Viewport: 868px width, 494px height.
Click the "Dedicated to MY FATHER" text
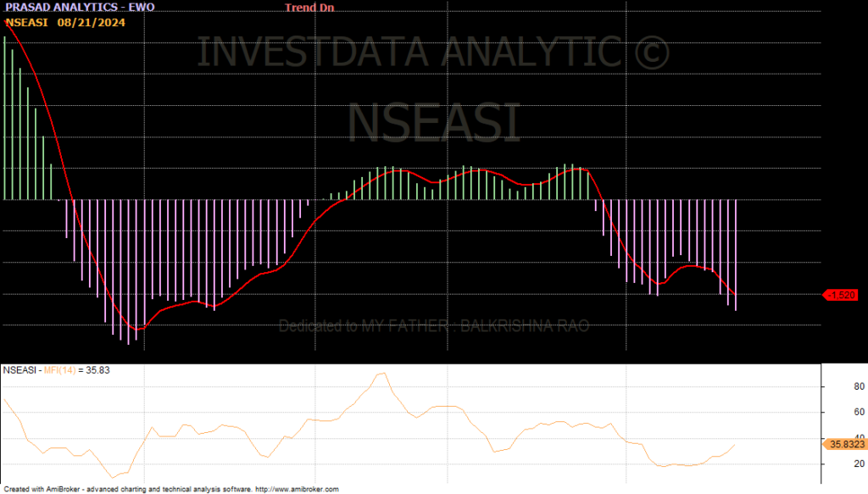(x=433, y=326)
